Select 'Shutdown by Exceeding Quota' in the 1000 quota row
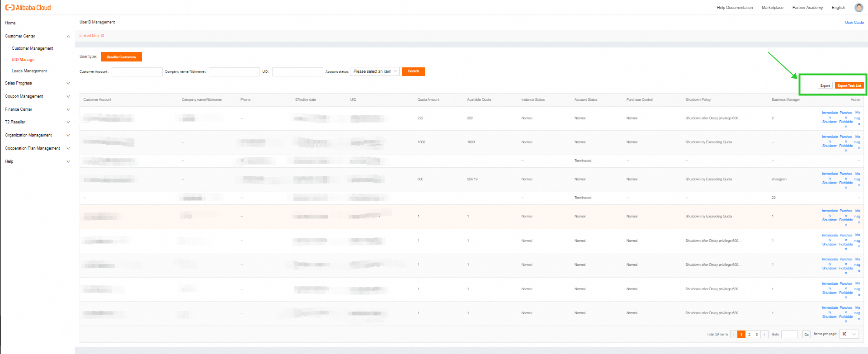868x354 pixels. [x=708, y=142]
